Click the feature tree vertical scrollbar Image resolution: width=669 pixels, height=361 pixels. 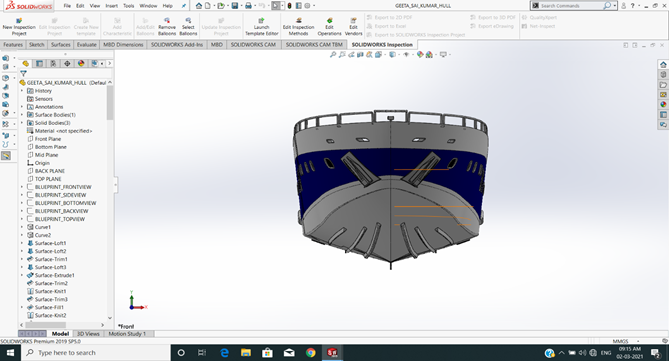tap(110, 102)
